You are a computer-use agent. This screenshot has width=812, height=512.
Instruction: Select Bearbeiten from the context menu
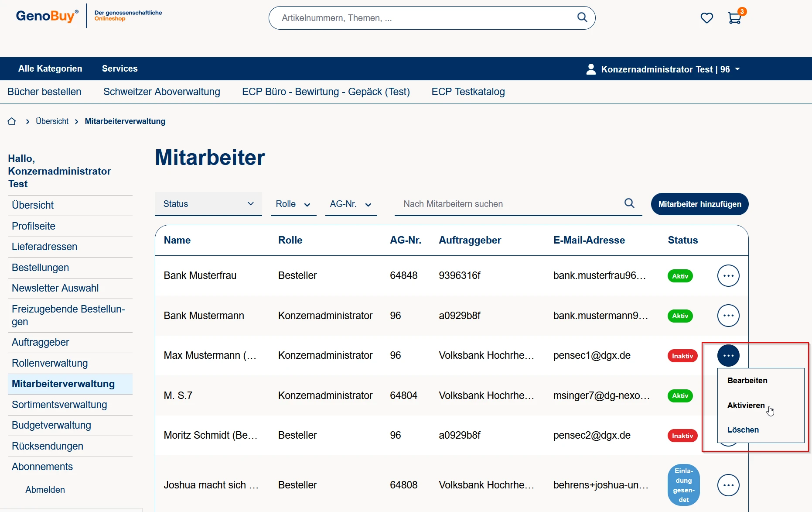pos(747,381)
